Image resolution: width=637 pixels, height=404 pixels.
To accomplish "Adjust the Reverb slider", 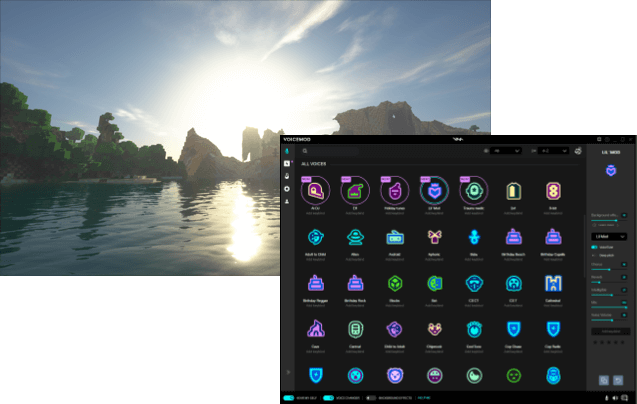I will click(x=609, y=282).
